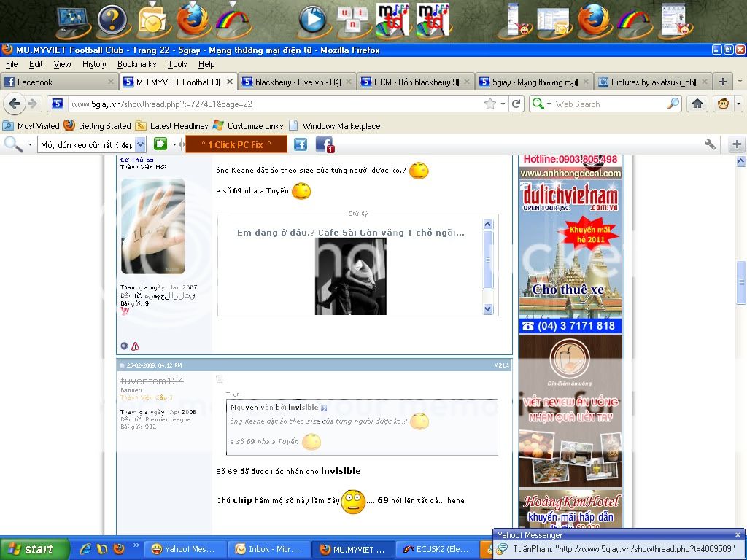This screenshot has width=747, height=560.
Task: Click the down arrow on the signature scrollbar
Action: click(x=487, y=308)
